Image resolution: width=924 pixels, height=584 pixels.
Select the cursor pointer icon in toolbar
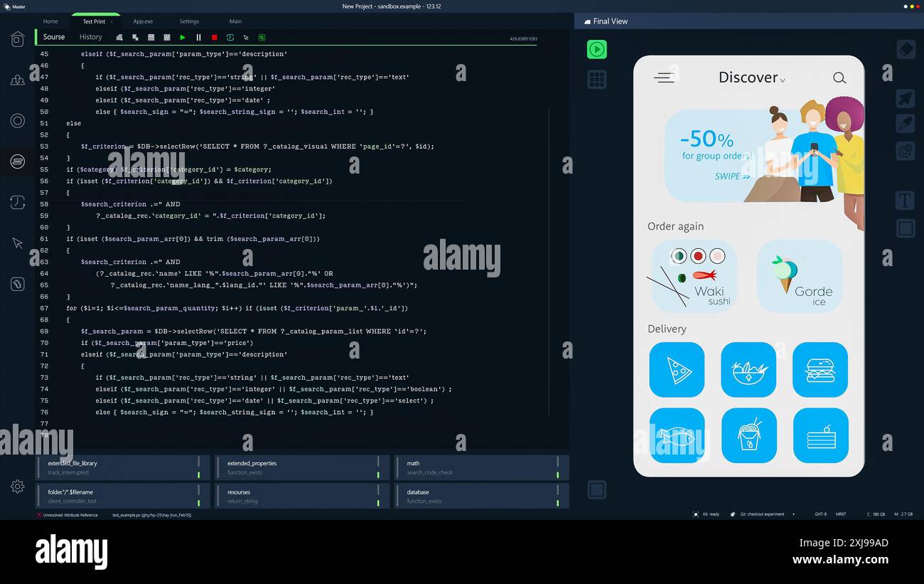pos(246,38)
